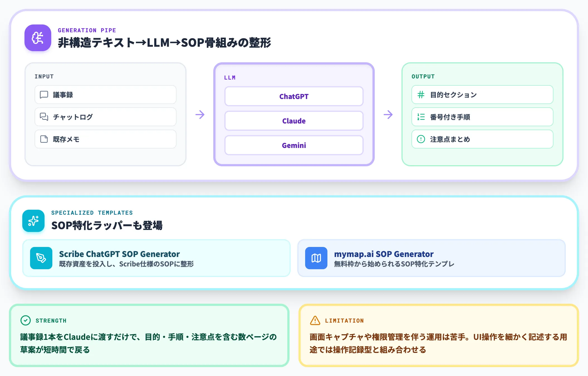This screenshot has height=376, width=588.
Task: Click the speech bubble icon beside 議事録
Action: coord(44,95)
